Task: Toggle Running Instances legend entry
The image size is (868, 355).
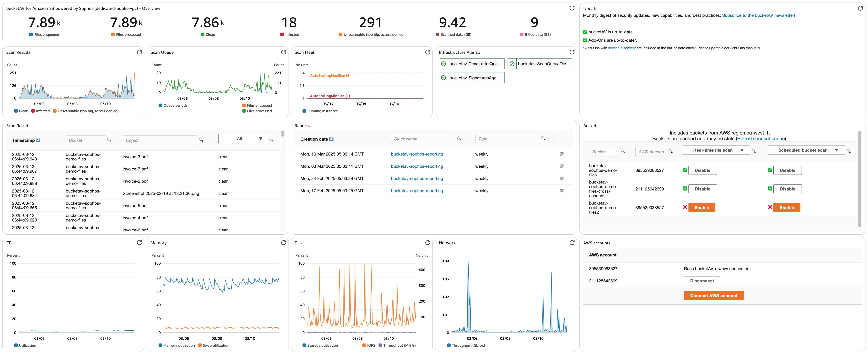Action: tap(320, 111)
